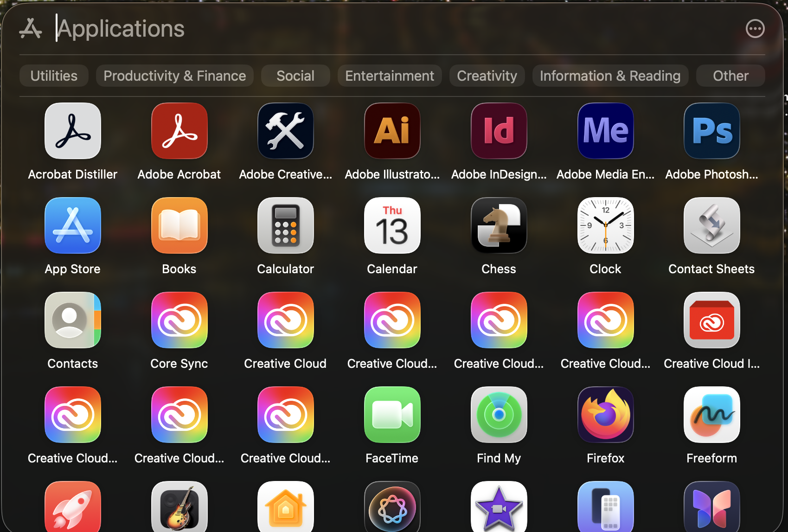
Task: Show apps in the Other category
Action: point(730,76)
